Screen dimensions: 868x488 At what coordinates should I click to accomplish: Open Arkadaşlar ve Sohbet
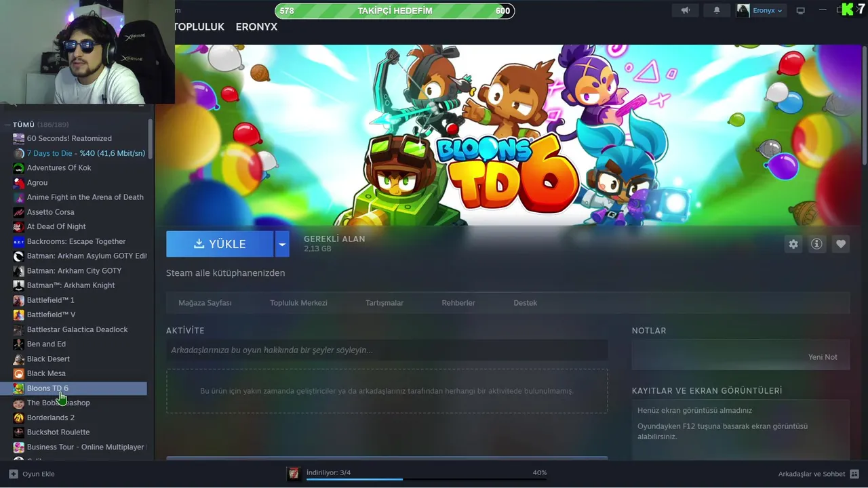point(811,474)
